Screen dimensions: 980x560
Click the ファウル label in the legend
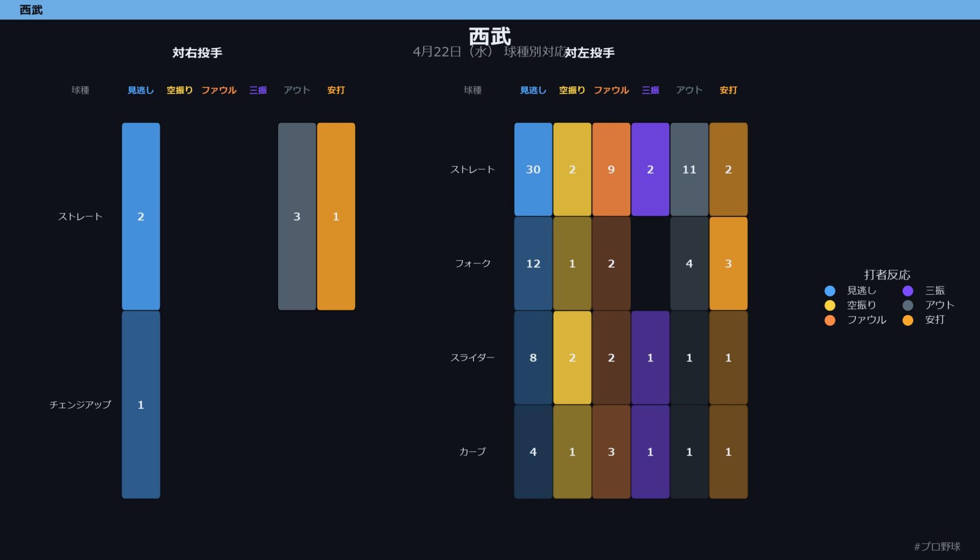pyautogui.click(x=867, y=320)
